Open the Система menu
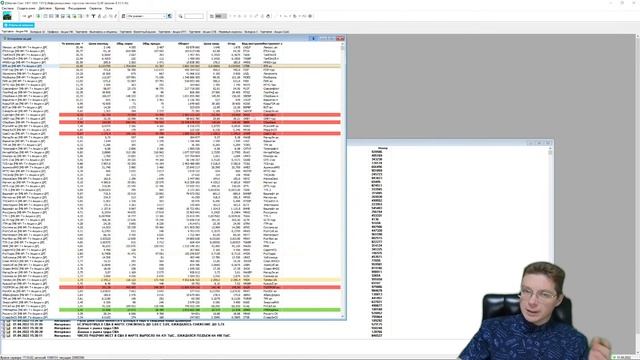 click(7, 8)
